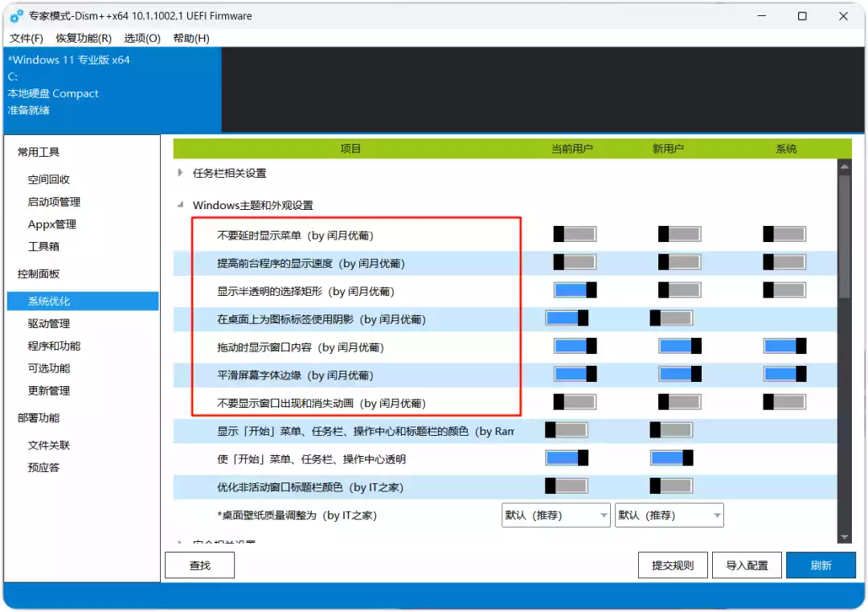Disable 使「开始」菜单、任务栏、操作中心透明 for 当前用户
The image size is (868, 612).
pyautogui.click(x=567, y=458)
